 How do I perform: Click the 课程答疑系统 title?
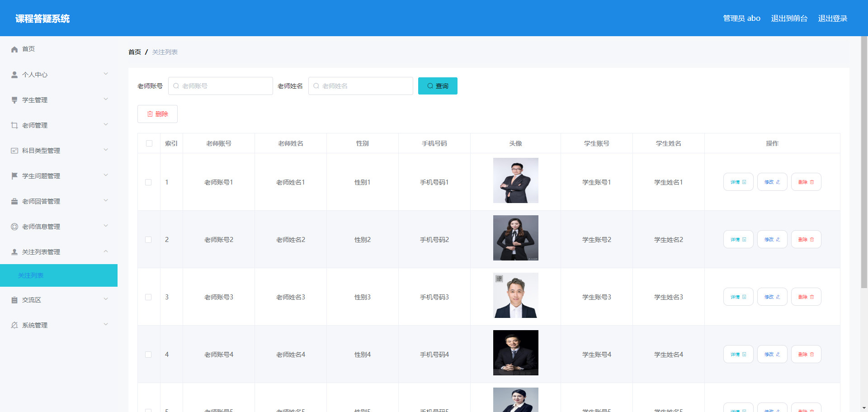42,19
